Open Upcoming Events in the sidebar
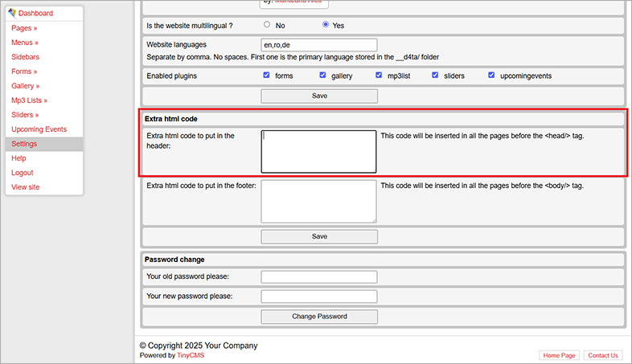The image size is (632, 364). pos(39,129)
